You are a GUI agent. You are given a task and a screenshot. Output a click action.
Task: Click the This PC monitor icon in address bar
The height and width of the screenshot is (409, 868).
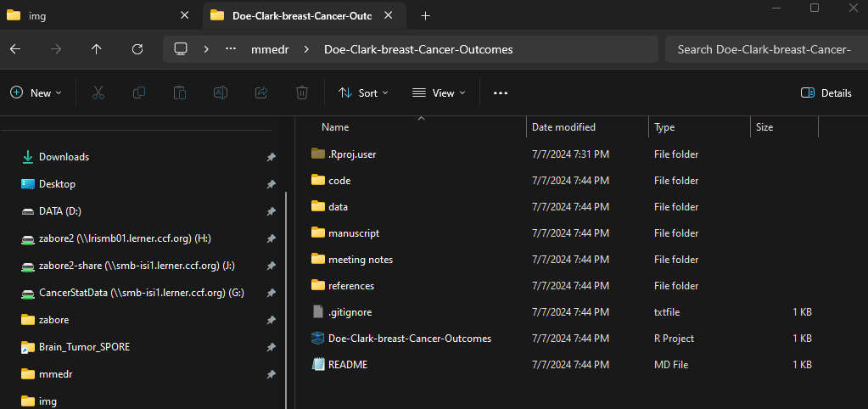(181, 49)
